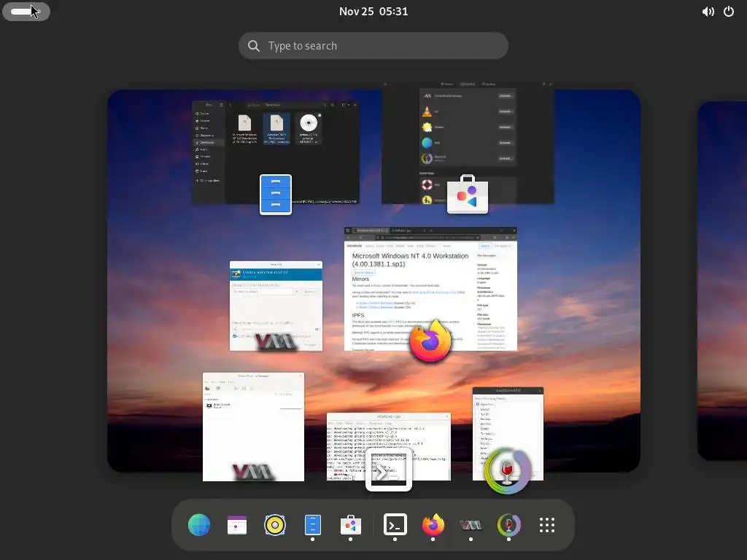The image size is (747, 560).
Task: Launch Calendar from the dock
Action: click(237, 525)
